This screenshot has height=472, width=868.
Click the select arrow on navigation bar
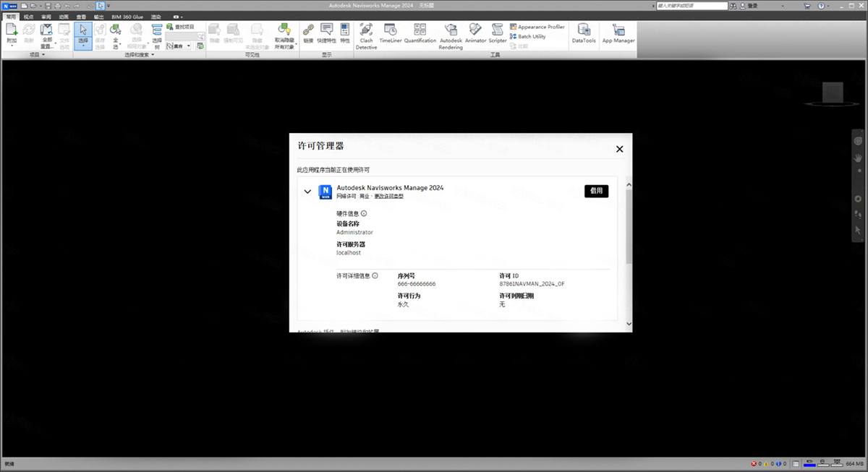858,230
